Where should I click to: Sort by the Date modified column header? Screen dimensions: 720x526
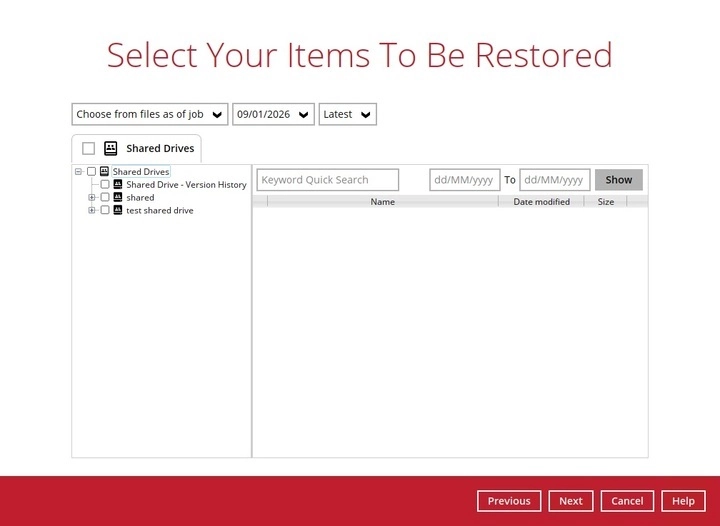click(x=541, y=201)
